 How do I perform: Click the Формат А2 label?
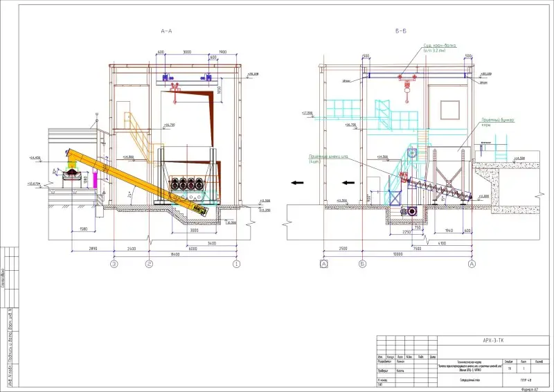(533, 389)
